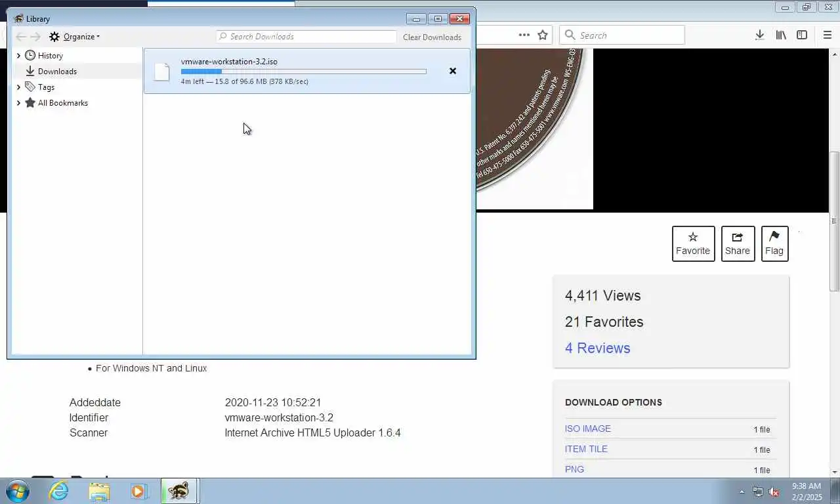
Task: Open Windows Explorer from taskbar
Action: [x=99, y=491]
